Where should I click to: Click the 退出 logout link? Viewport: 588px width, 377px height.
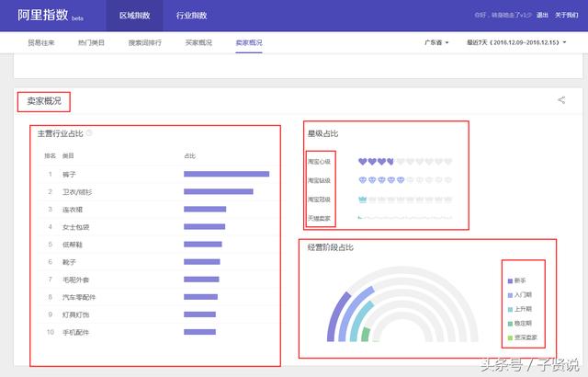tap(542, 16)
